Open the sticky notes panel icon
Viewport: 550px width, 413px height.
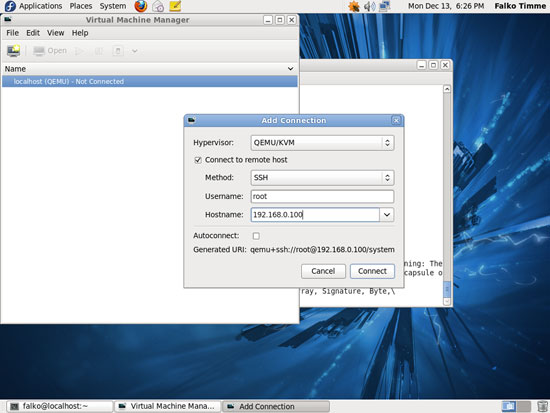[175, 6]
